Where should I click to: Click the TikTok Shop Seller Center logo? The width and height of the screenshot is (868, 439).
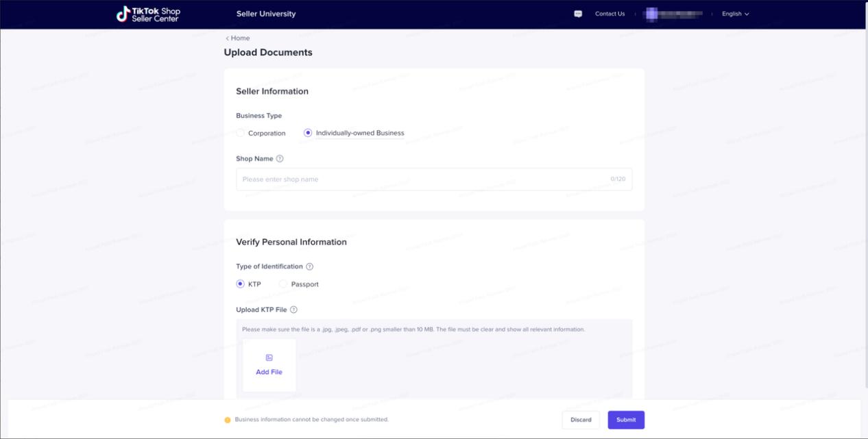[x=148, y=14]
